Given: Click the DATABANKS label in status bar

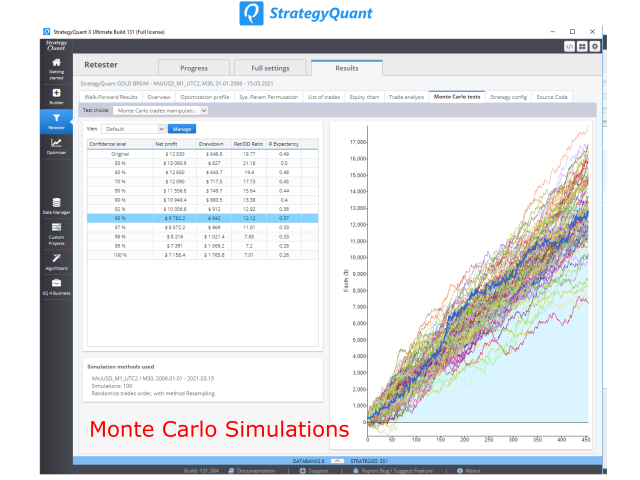Looking at the screenshot, I should click(309, 461).
